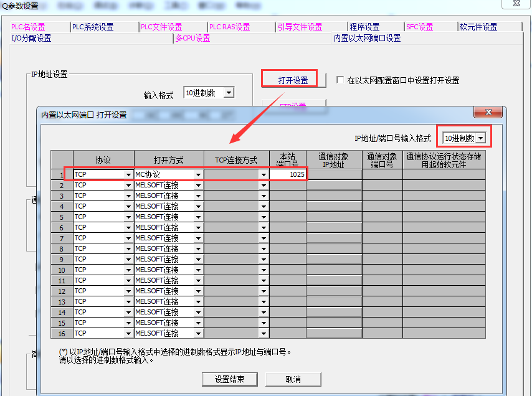Screen dimensions: 532x396
Task: Open the 软元件设置 tab
Action: [x=478, y=27]
